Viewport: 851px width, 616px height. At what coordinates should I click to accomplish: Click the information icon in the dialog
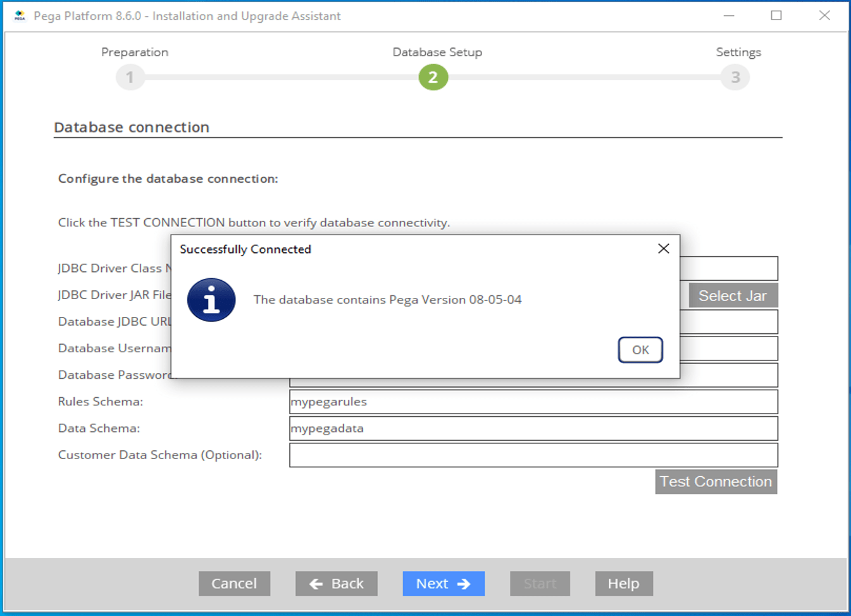[x=212, y=299]
